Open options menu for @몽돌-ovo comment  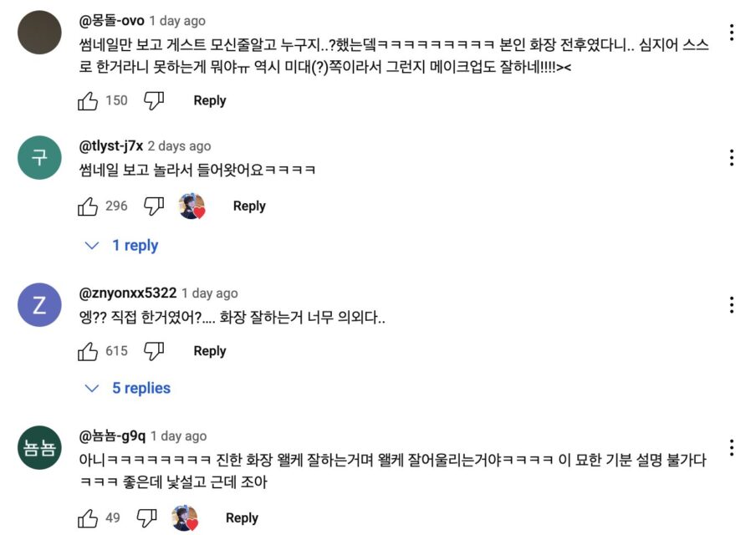[732, 33]
